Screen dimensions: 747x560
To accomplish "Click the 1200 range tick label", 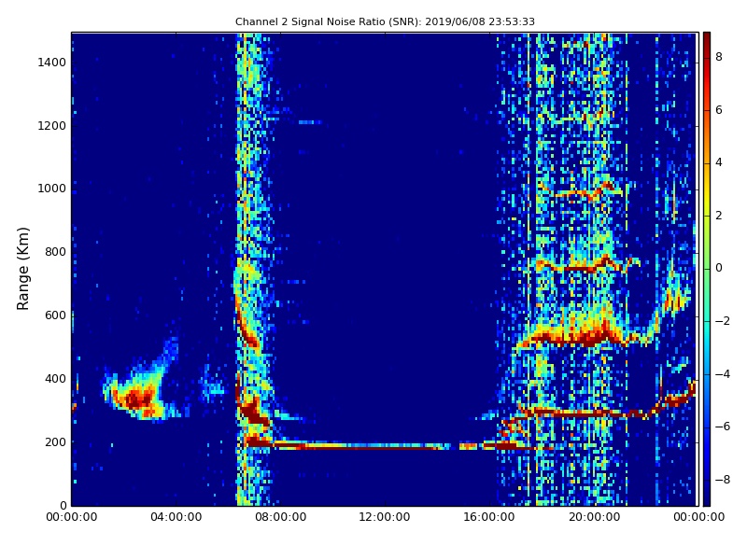I will [52, 126].
